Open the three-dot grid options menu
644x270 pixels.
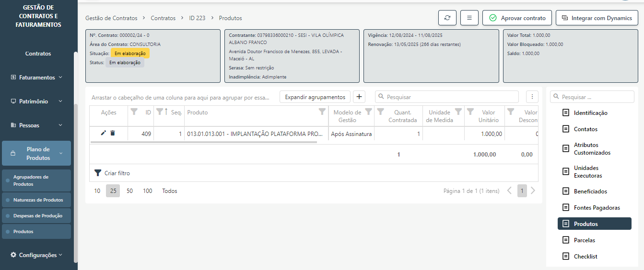pos(532,97)
